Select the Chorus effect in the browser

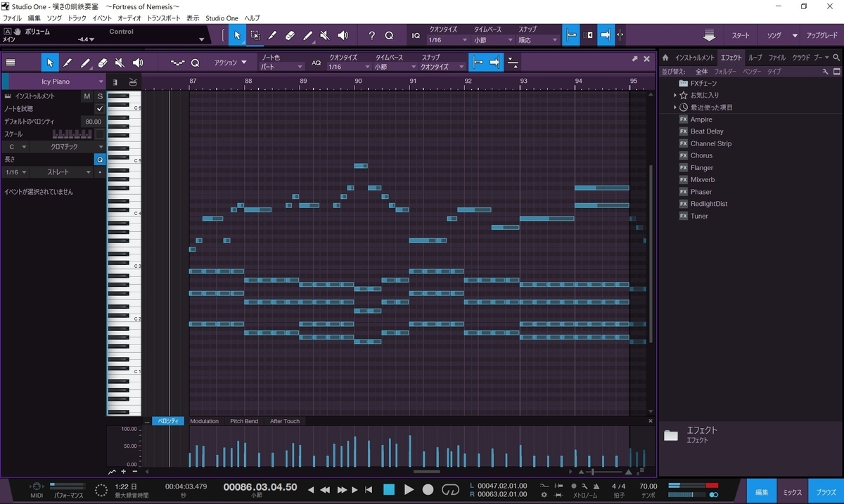[x=701, y=155]
